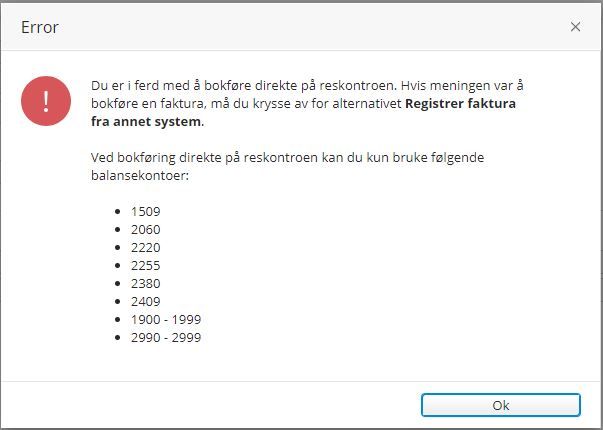Select account number 2409 in the list

coord(145,301)
